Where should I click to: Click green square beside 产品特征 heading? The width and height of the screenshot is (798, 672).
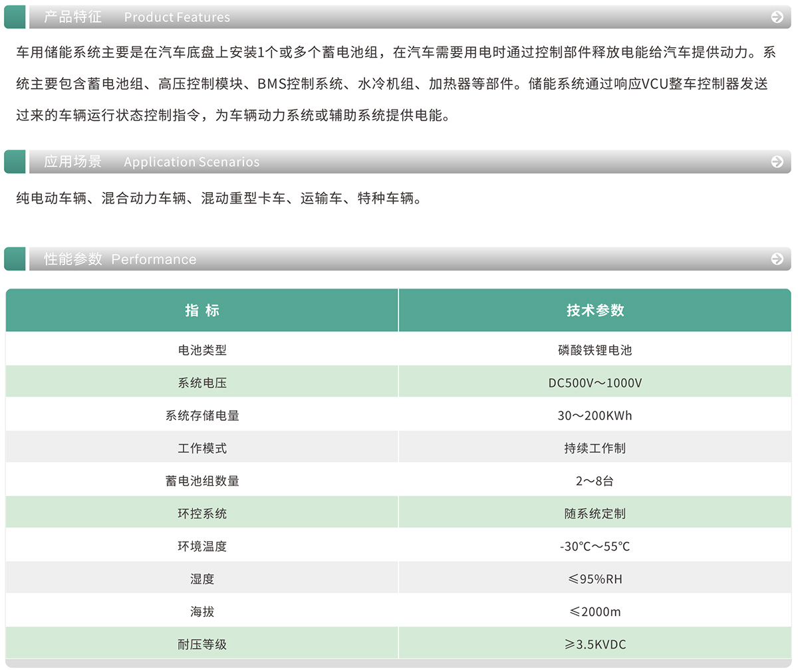point(15,17)
